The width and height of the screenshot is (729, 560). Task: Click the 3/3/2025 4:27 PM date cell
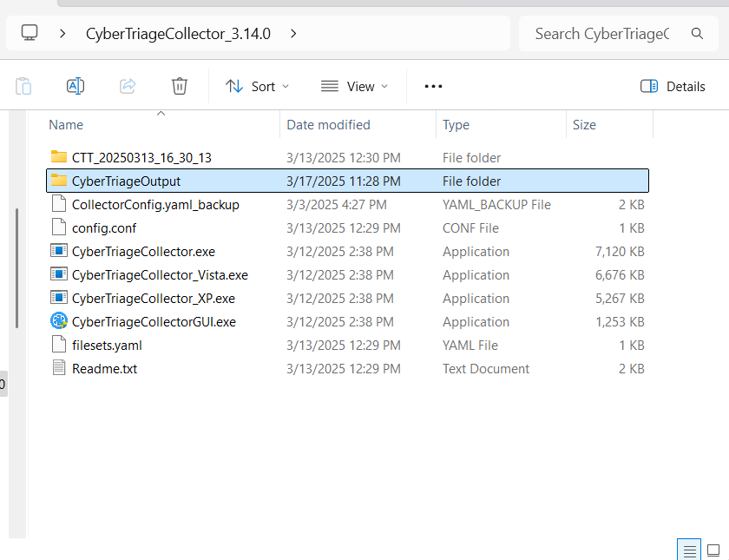point(337,205)
